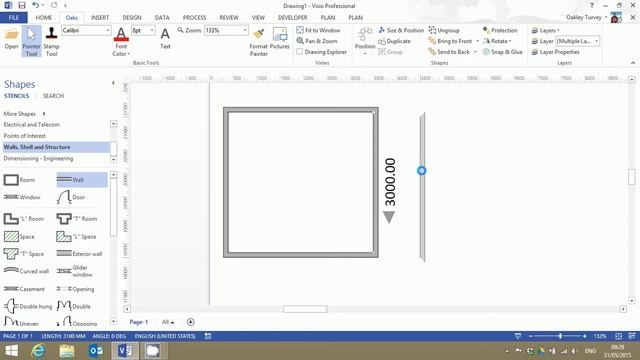Switch to the HOME tab
The height and width of the screenshot is (360, 640).
(x=44, y=18)
